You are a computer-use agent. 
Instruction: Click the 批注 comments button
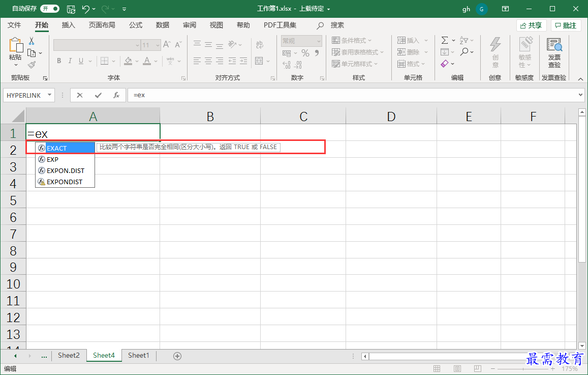coord(566,25)
